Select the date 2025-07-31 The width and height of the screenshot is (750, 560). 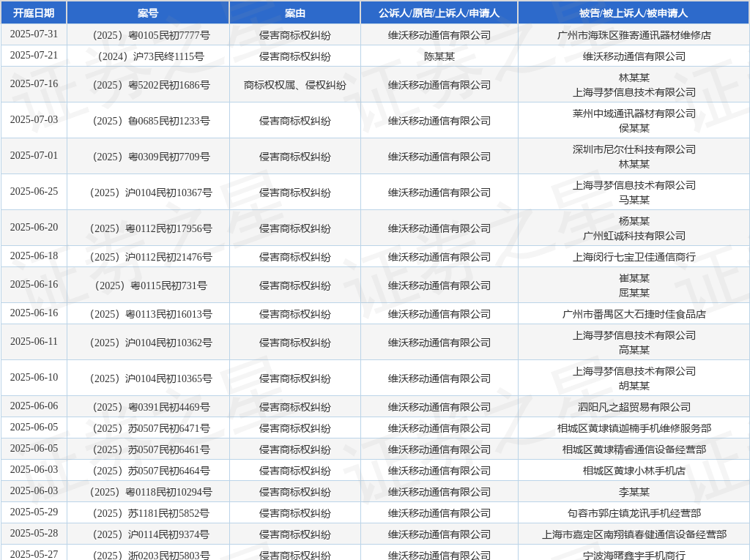point(34,34)
